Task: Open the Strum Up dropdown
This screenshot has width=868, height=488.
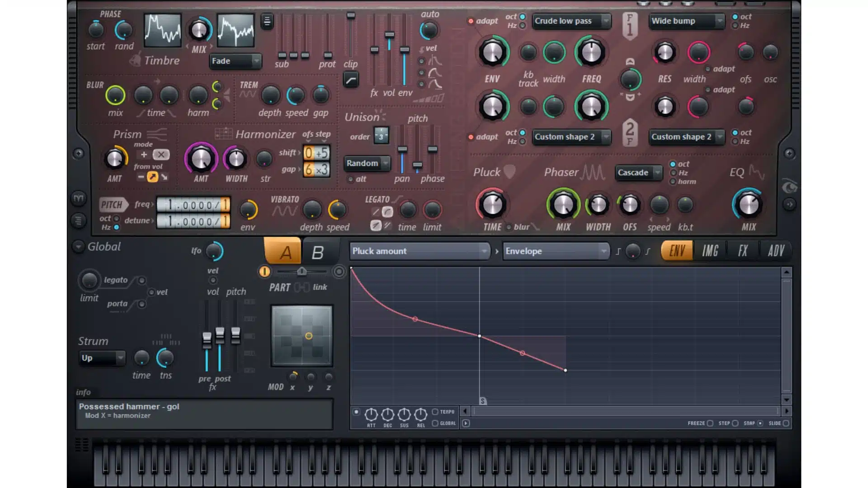Action: (102, 358)
